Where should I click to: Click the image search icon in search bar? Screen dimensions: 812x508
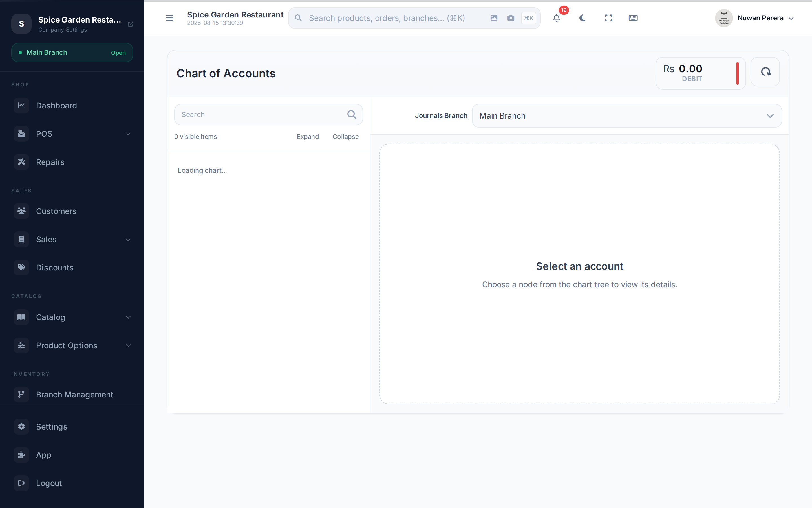[494, 18]
